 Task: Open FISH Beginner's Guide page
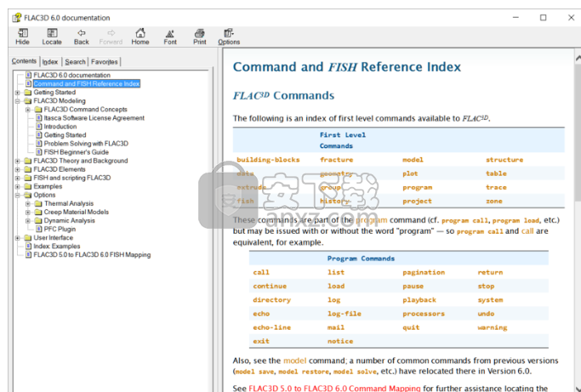pyautogui.click(x=76, y=152)
